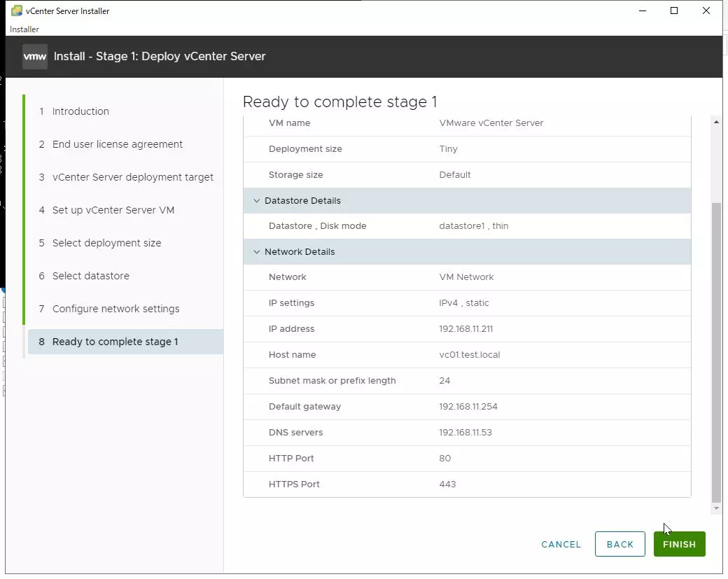Click the Subnet mask or prefix length label
The height and width of the screenshot is (579, 728).
(332, 381)
